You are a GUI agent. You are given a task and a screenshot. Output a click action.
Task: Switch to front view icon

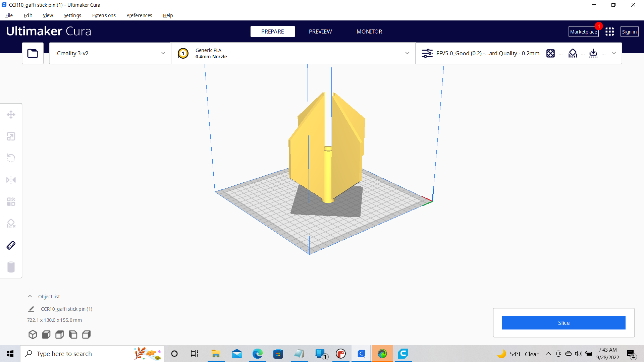tap(46, 335)
